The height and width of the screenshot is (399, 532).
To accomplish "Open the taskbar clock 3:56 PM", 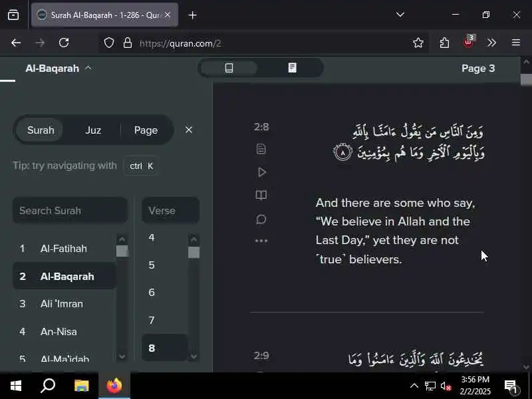I will pyautogui.click(x=475, y=385).
